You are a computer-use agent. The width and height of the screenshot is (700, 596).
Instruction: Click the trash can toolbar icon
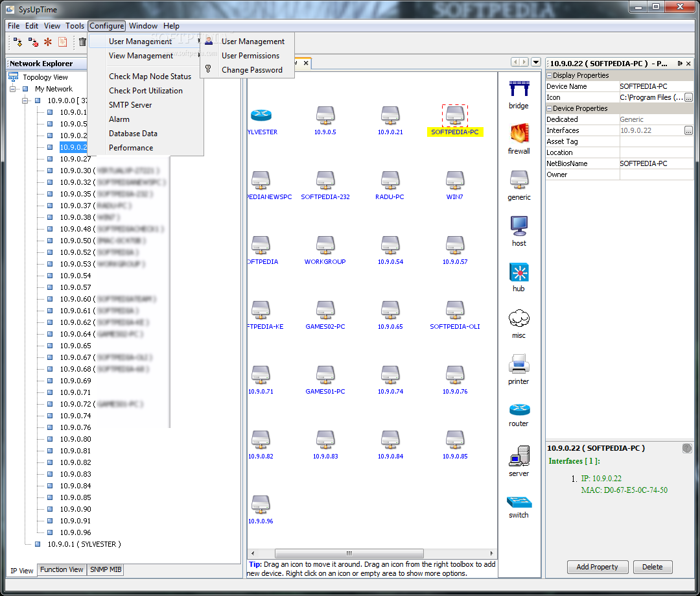82,42
